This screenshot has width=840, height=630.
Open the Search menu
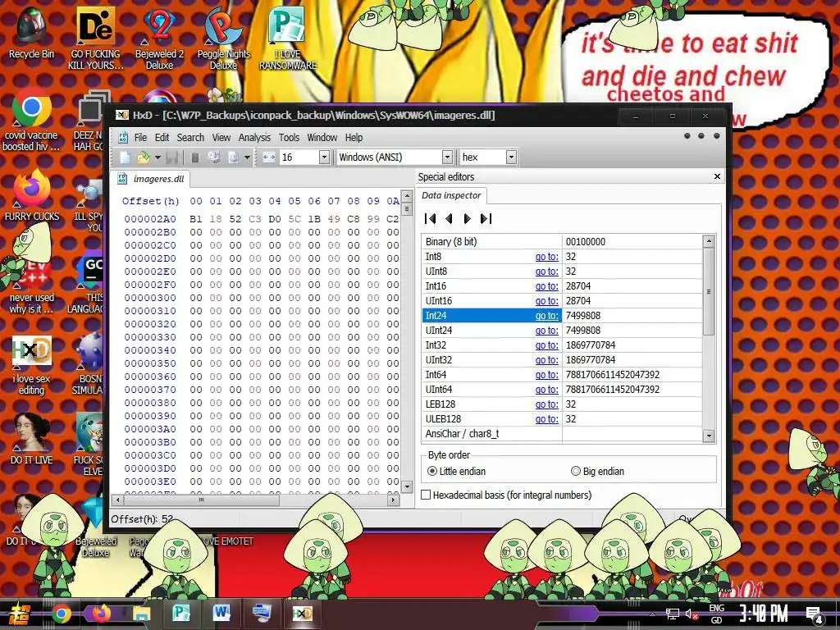(x=190, y=138)
